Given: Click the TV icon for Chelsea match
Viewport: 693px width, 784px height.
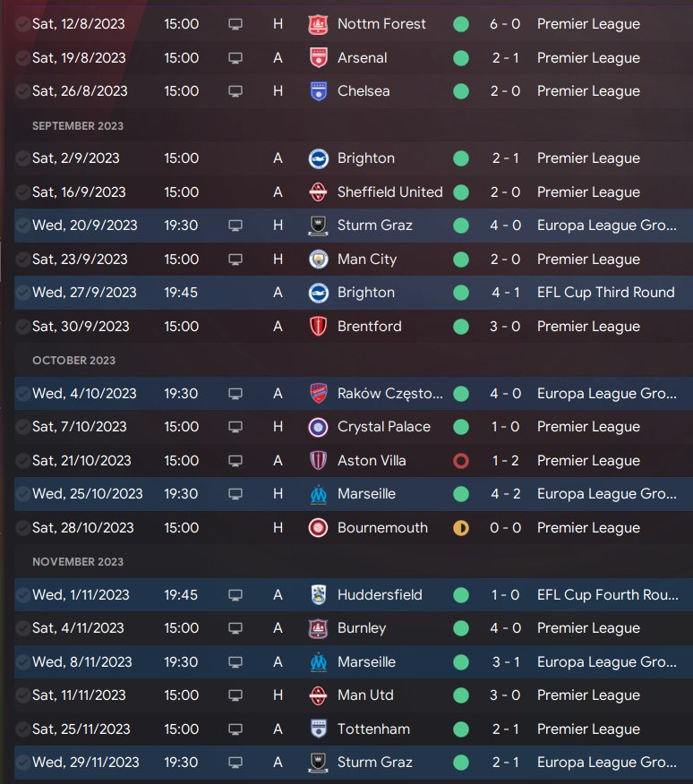Looking at the screenshot, I should pyautogui.click(x=235, y=91).
